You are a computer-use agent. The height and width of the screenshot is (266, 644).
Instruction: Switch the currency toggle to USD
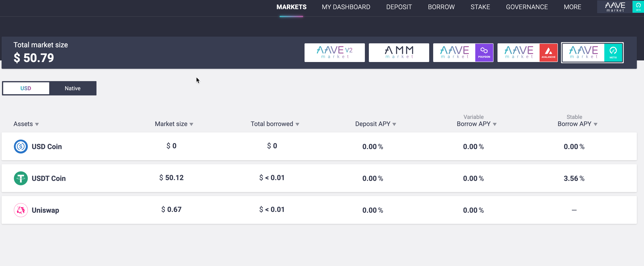tap(26, 88)
